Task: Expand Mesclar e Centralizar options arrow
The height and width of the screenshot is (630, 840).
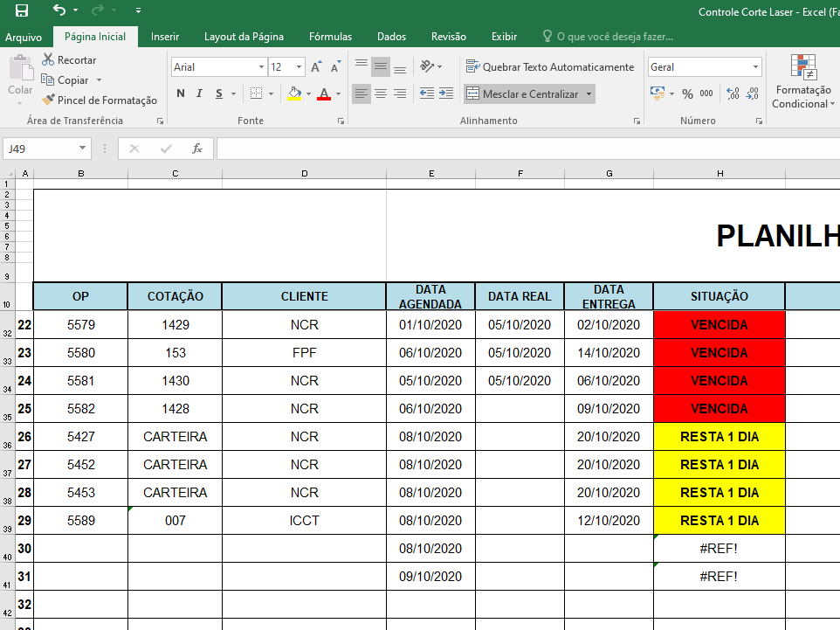Action: 589,93
